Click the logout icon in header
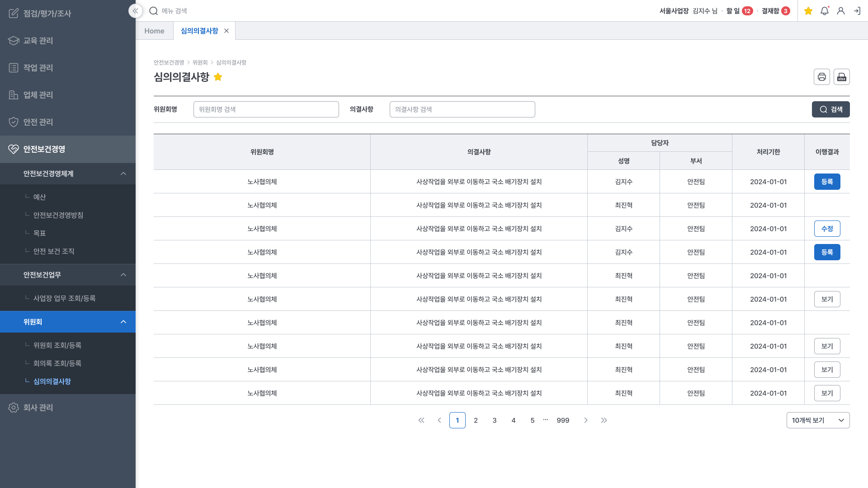This screenshot has height=488, width=868. [857, 11]
